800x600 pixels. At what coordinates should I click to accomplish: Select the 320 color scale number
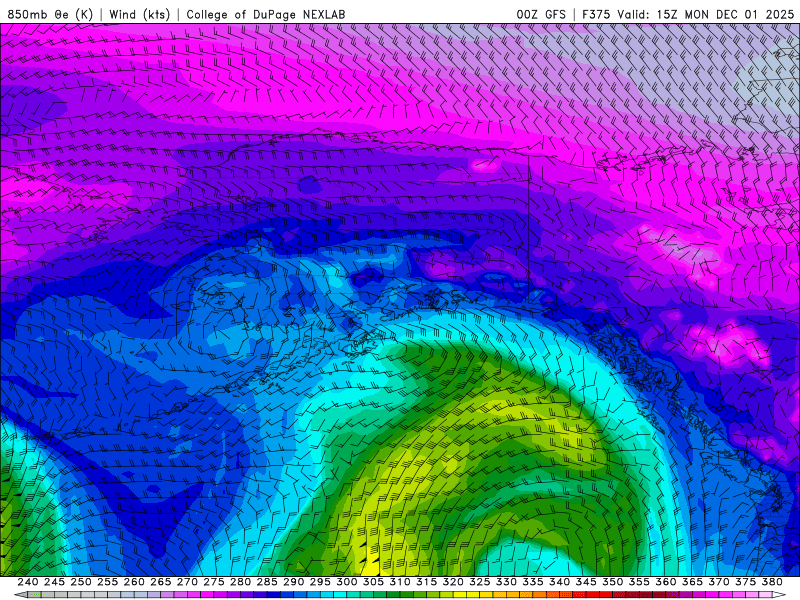click(x=453, y=582)
